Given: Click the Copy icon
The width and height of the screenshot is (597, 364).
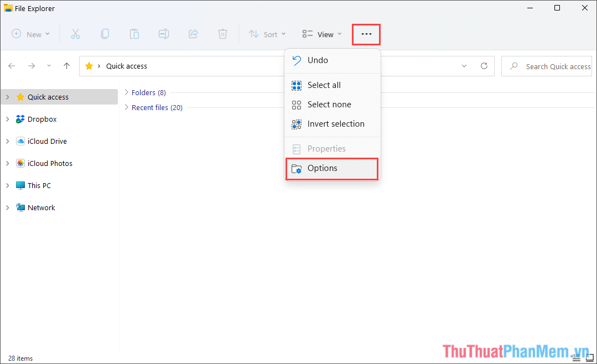Looking at the screenshot, I should (105, 34).
